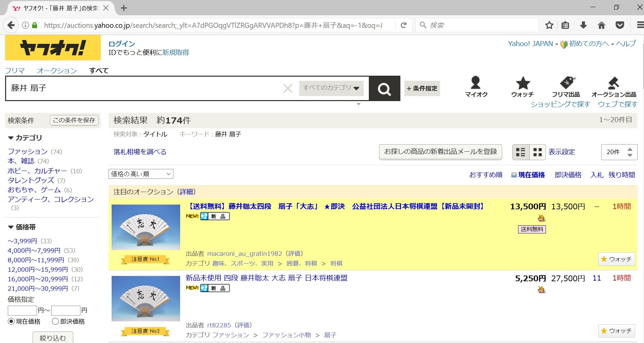The image size is (644, 343).
Task: Click the + 条件指定 button
Action: [422, 88]
